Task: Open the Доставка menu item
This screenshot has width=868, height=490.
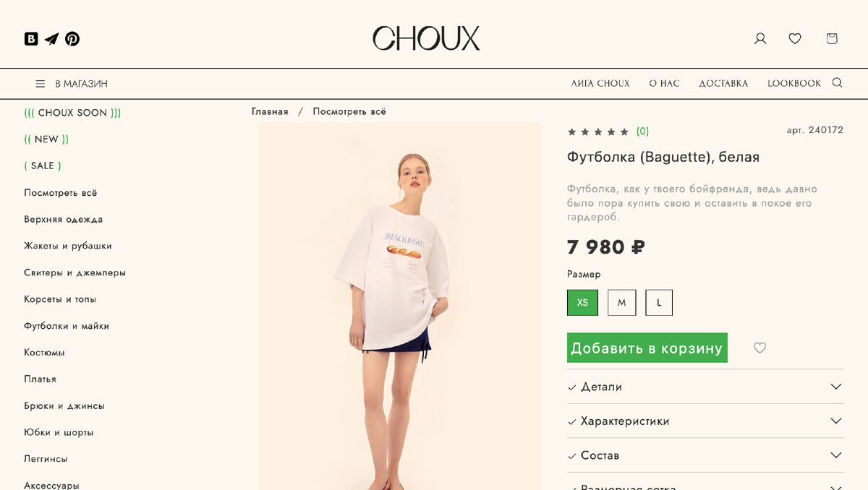Action: point(723,84)
